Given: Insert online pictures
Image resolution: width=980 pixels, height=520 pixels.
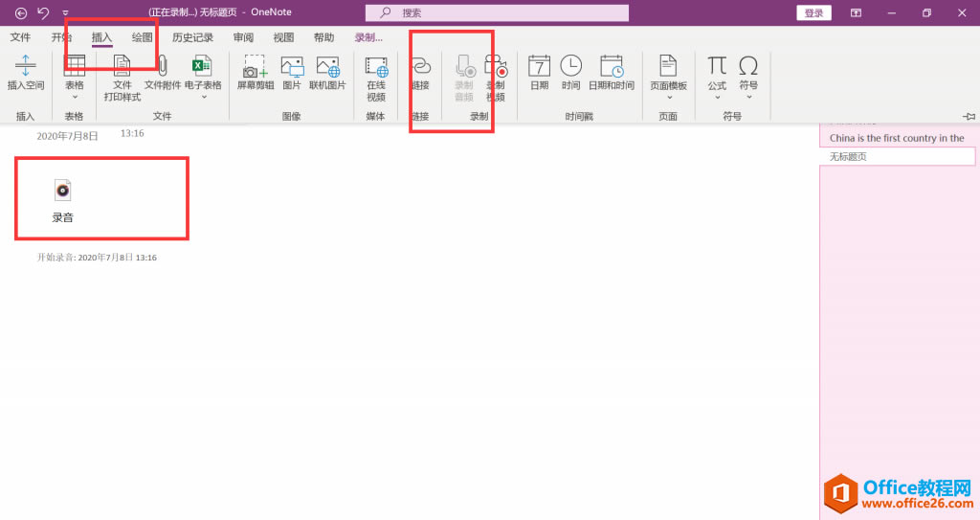Looking at the screenshot, I should coord(327,66).
